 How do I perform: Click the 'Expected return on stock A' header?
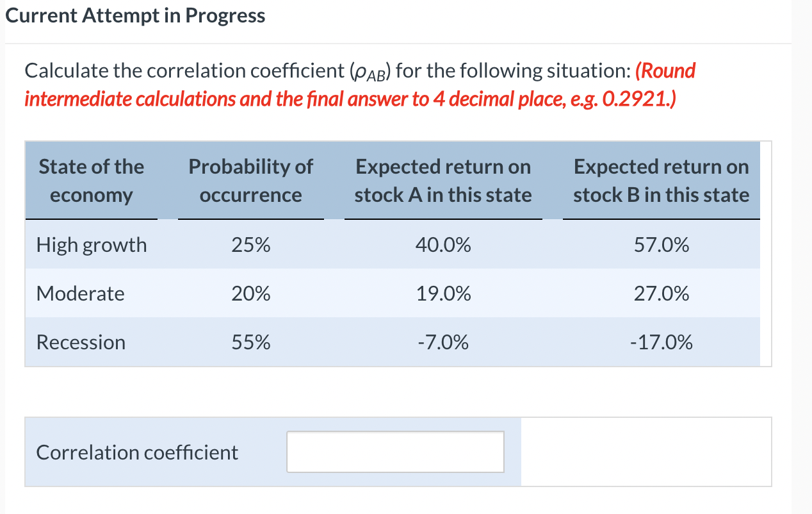pos(443,180)
